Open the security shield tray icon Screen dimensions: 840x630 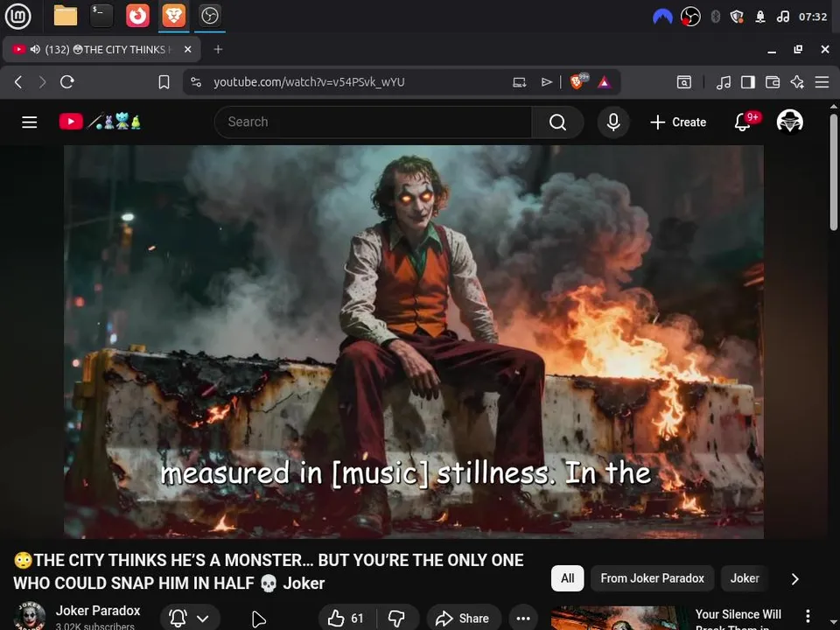coord(737,17)
